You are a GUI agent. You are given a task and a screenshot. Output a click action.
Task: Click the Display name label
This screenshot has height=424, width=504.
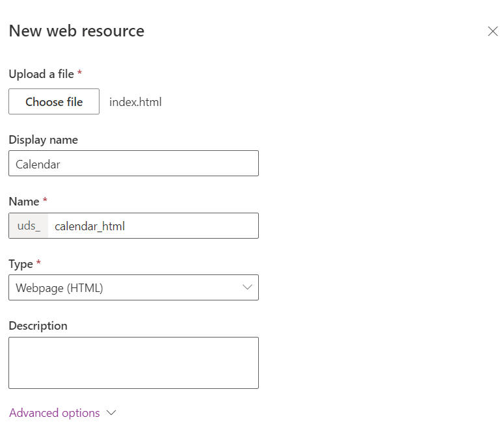(44, 140)
